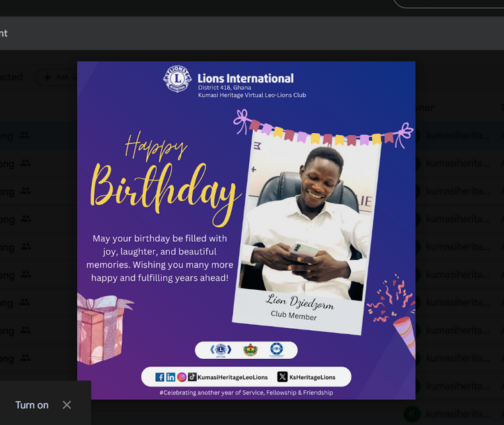Click the Happy Birthday image preview
The width and height of the screenshot is (504, 425).
pyautogui.click(x=246, y=231)
